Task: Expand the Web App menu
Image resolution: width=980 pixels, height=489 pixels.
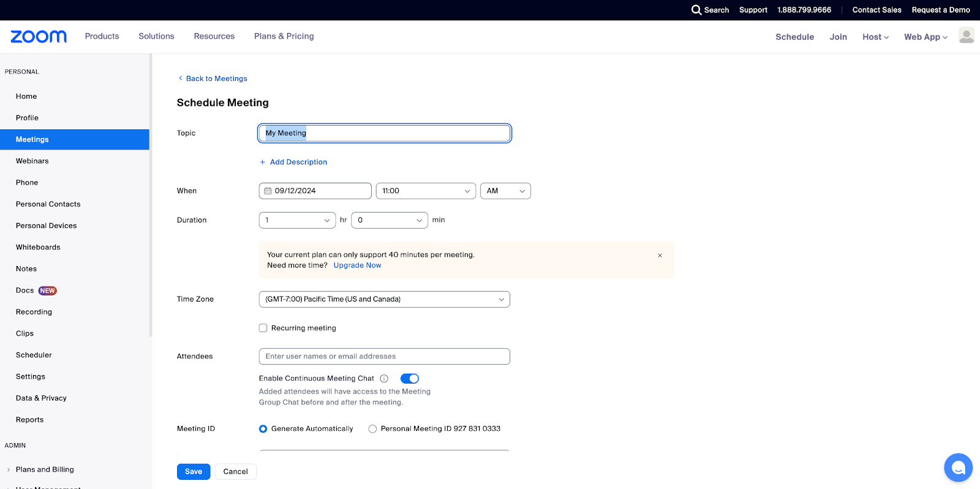Action: point(925,37)
